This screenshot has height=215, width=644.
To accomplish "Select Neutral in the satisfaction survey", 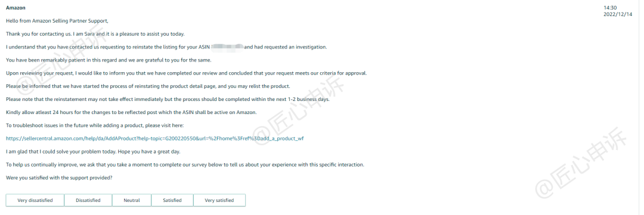I will click(131, 200).
